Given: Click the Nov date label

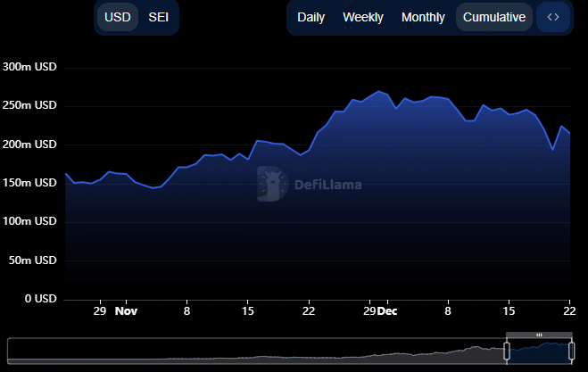Looking at the screenshot, I should (126, 311).
